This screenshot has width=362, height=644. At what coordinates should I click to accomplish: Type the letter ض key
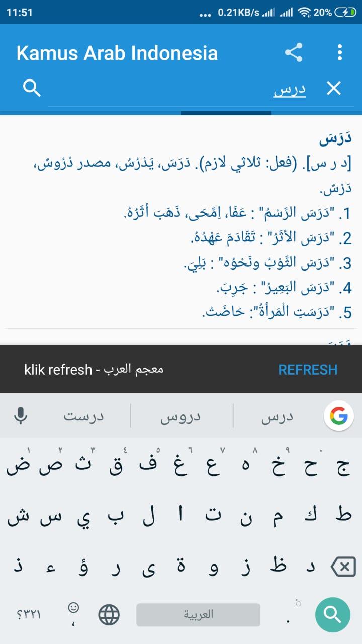tap(17, 469)
